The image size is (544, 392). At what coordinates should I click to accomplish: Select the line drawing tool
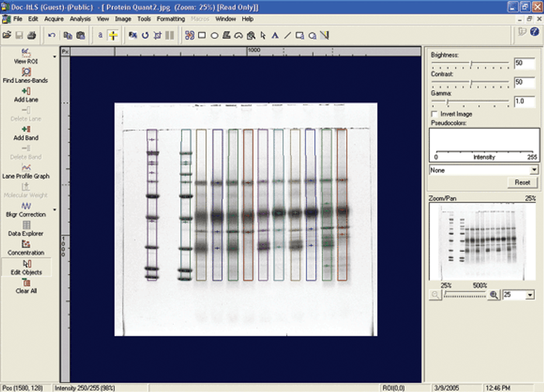pos(287,35)
